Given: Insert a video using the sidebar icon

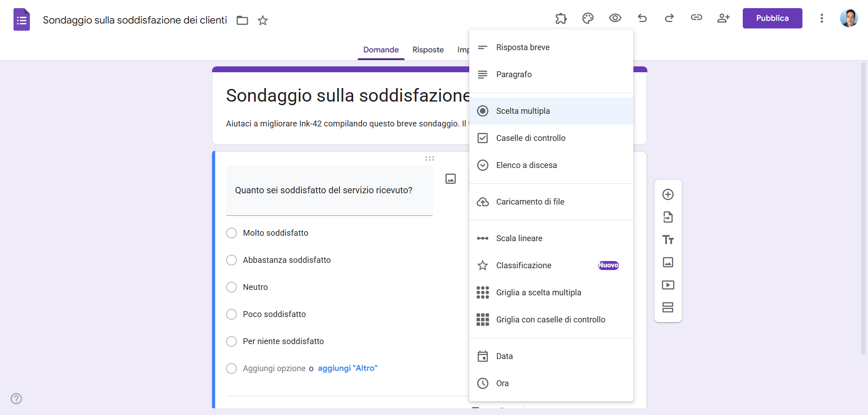Looking at the screenshot, I should click(x=668, y=284).
